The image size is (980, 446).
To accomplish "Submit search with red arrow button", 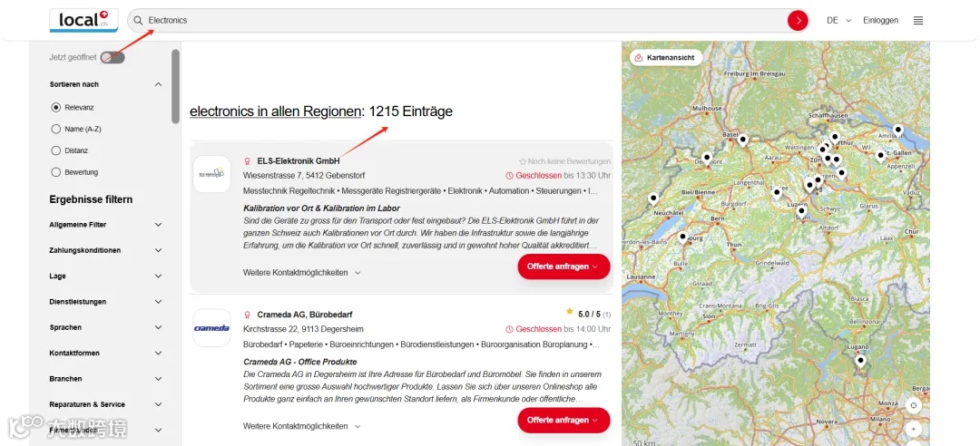I will pyautogui.click(x=798, y=21).
